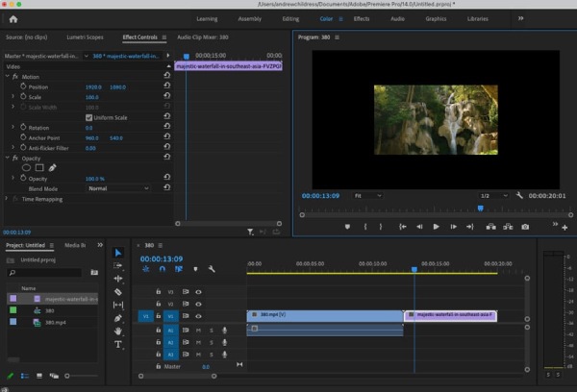This screenshot has height=392, width=577.
Task: Toggle lock on track V1
Action: coord(159,316)
